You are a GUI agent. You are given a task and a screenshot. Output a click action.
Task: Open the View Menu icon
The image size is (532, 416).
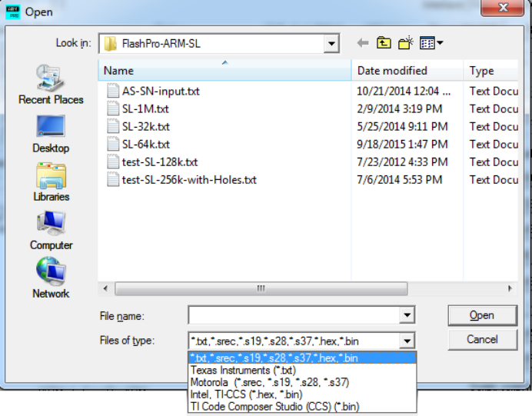431,43
